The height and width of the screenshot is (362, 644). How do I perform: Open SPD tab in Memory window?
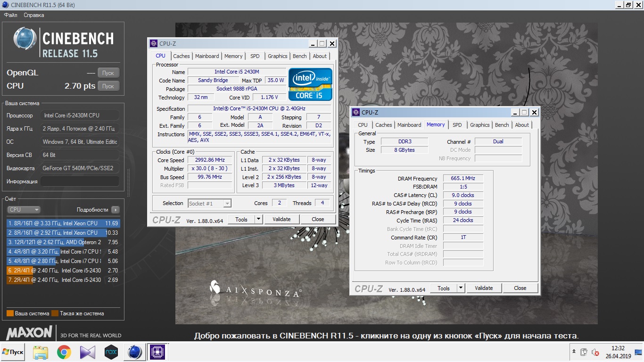[x=457, y=125]
